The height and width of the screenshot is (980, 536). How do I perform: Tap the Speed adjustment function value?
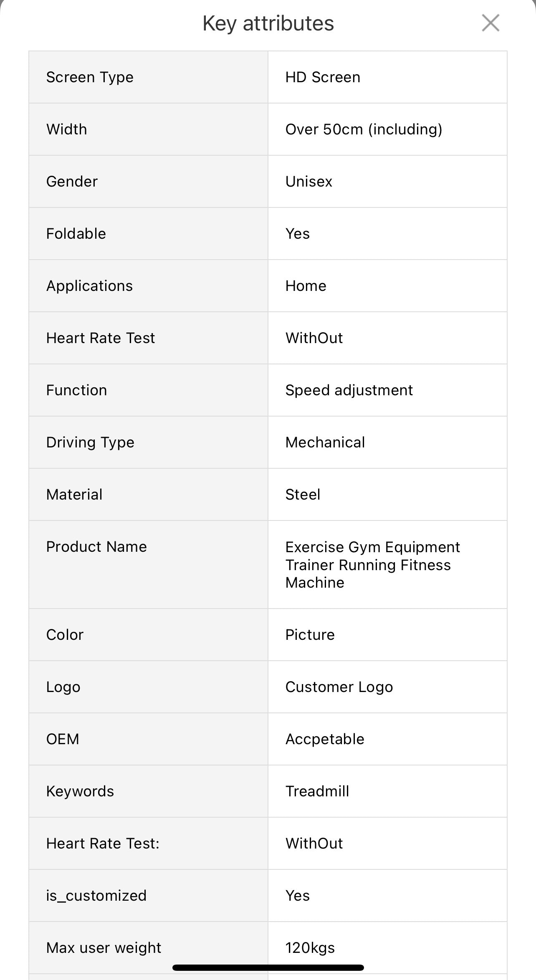pos(349,390)
